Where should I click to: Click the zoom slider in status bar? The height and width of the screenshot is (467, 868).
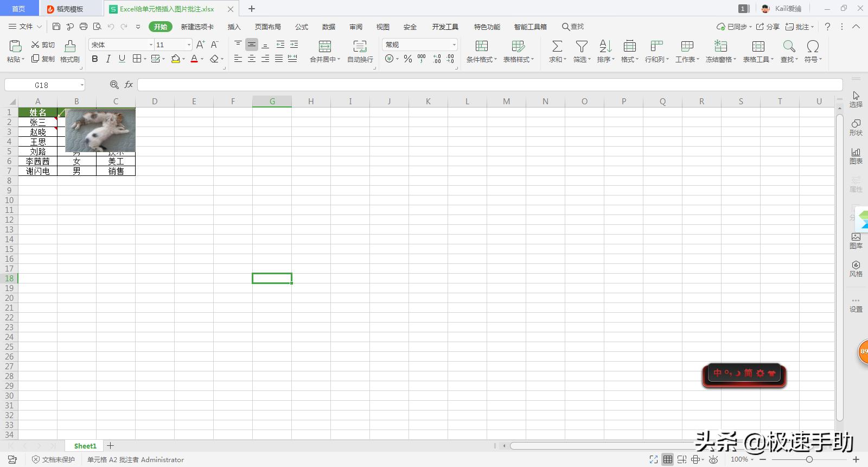pyautogui.click(x=809, y=459)
